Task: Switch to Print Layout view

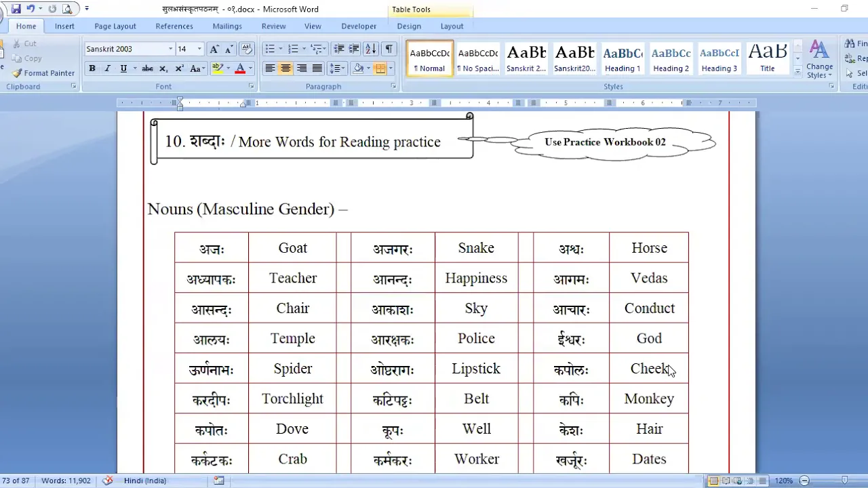Action: 713,481
